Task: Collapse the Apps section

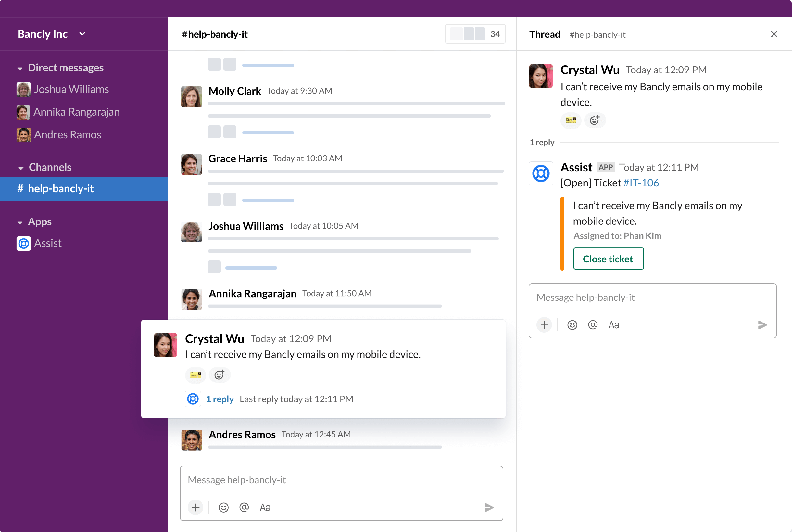Action: (20, 222)
